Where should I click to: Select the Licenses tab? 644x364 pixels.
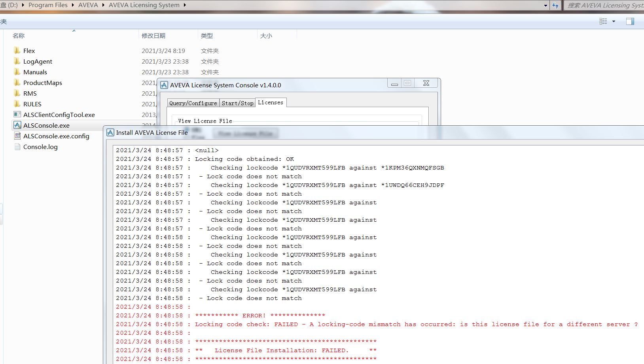pos(271,102)
